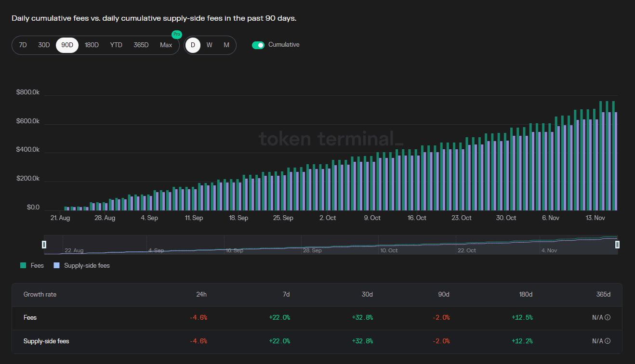Click the info icon next to Fees N/A
This screenshot has height=364, width=635.
[608, 318]
